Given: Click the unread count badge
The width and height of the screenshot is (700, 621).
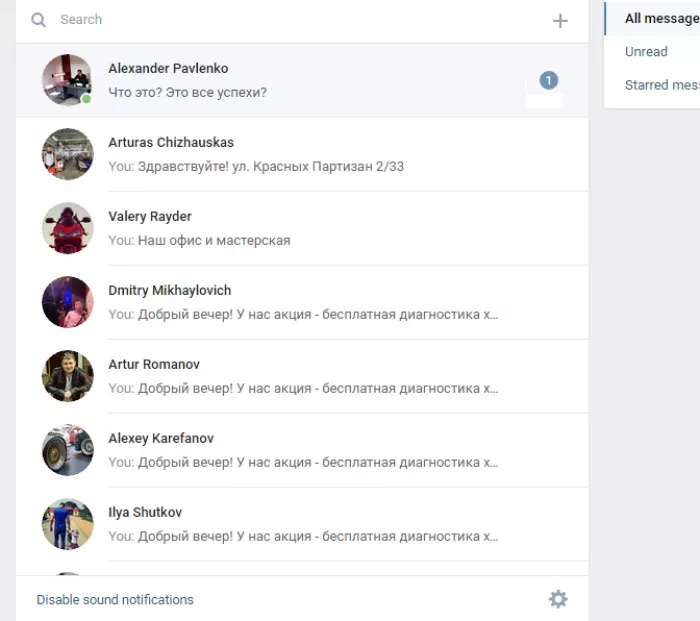Looking at the screenshot, I should tap(548, 80).
